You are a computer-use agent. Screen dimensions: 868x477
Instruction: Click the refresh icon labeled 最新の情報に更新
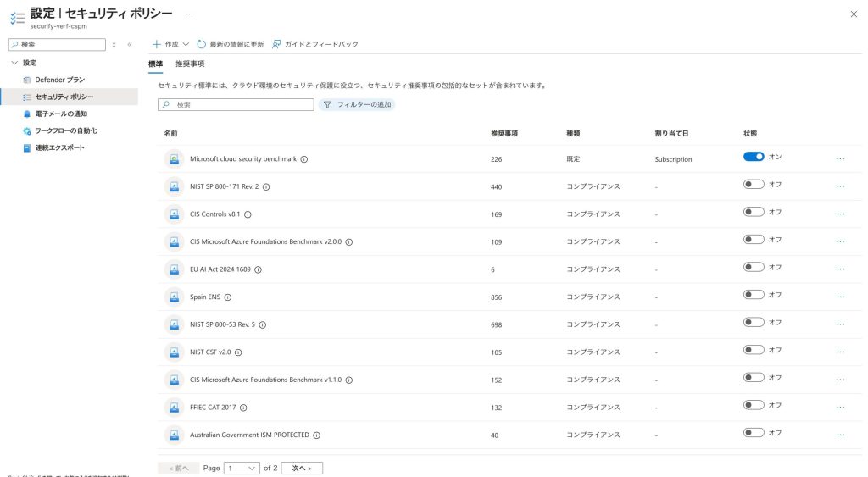pos(202,44)
